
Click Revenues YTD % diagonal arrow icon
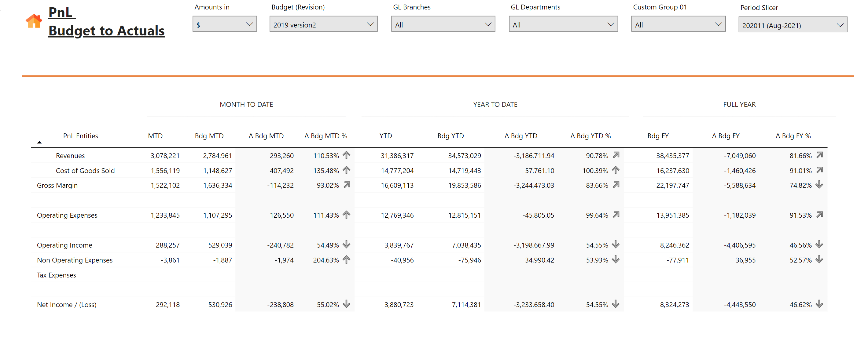616,155
